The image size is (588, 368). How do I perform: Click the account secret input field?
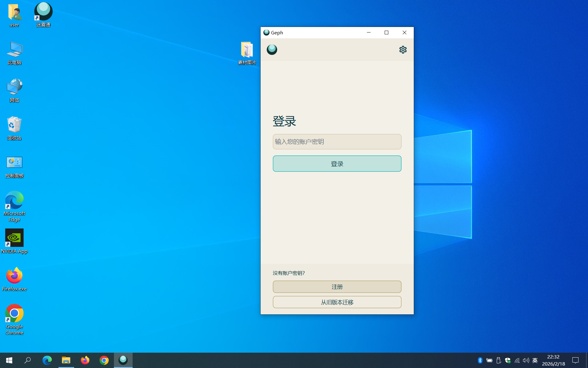[337, 142]
